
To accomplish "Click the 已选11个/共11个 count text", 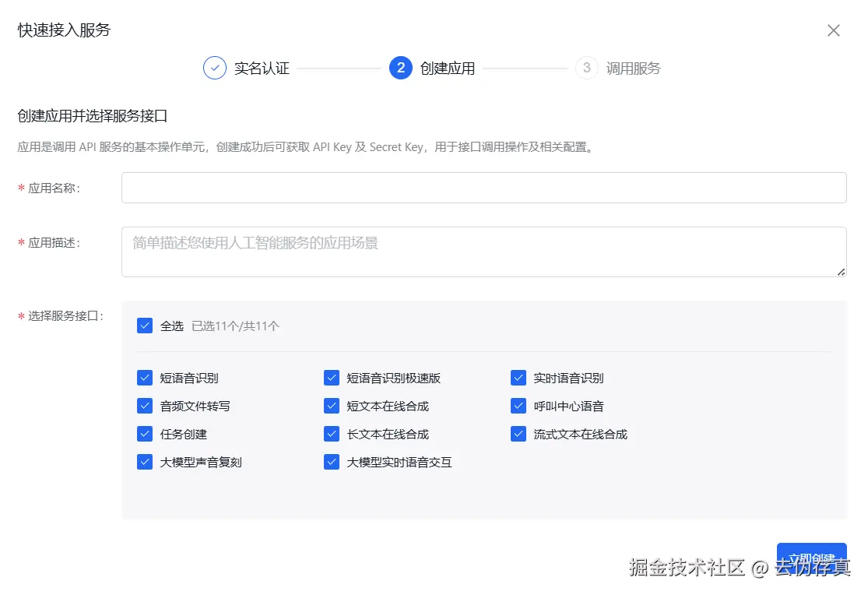I will point(235,326).
